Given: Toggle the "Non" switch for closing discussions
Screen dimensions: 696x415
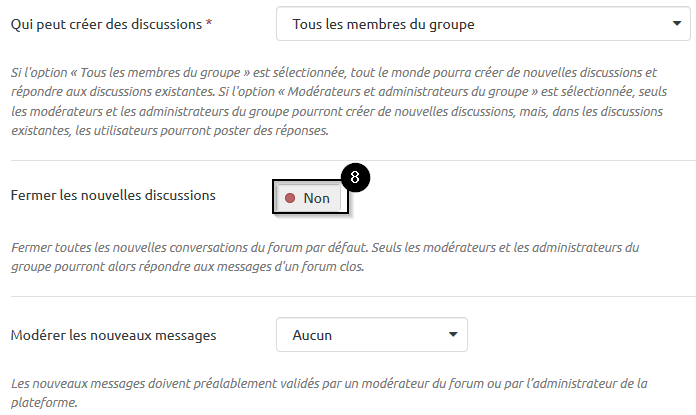Looking at the screenshot, I should (308, 198).
